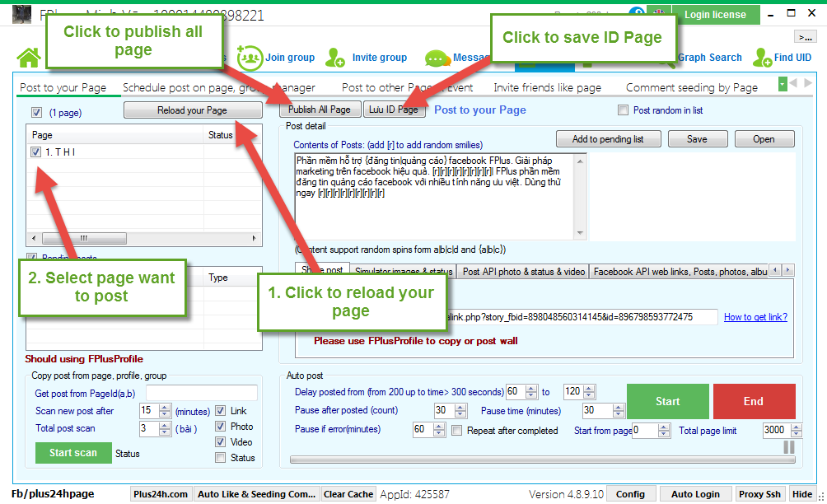The width and height of the screenshot is (827, 504).
Task: Adjust 'Pause time (minutes)' spinner
Action: coord(619,411)
